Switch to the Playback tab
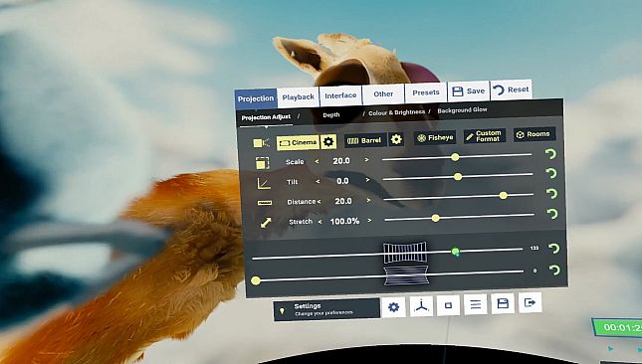The height and width of the screenshot is (364, 642). (298, 96)
